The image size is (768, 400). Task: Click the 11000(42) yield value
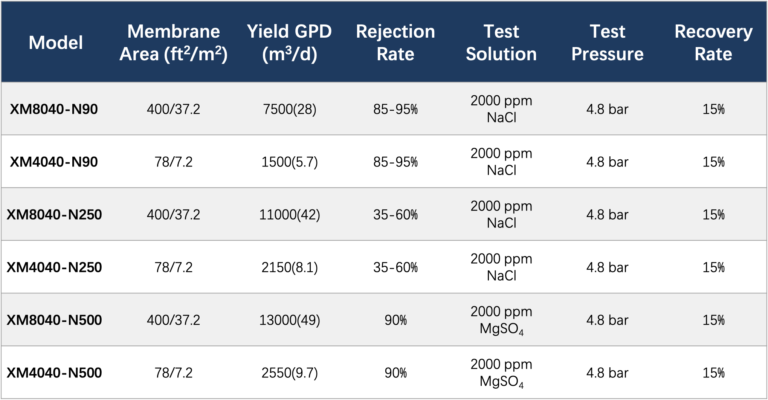coord(288,214)
